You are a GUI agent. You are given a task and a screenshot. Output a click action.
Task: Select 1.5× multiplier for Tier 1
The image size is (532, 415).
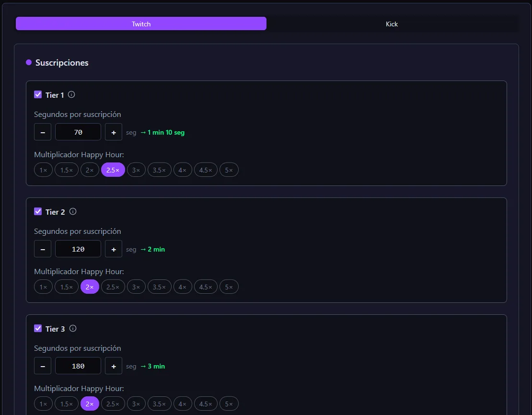[67, 170]
